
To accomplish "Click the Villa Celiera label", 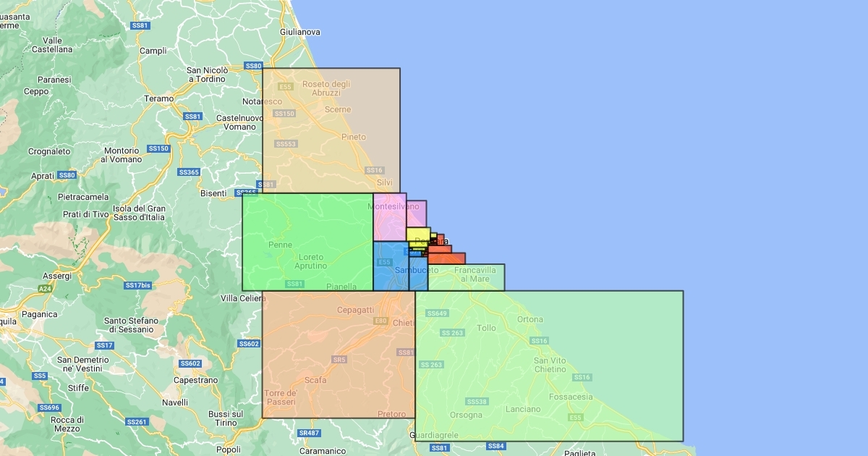I will pos(244,298).
